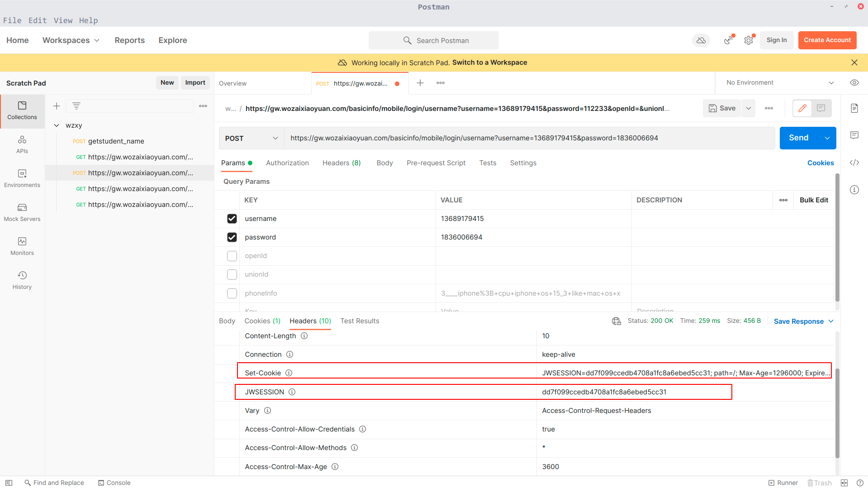Switch to build mode pencil icon
Image resolution: width=868 pixels, height=489 pixels.
(802, 108)
